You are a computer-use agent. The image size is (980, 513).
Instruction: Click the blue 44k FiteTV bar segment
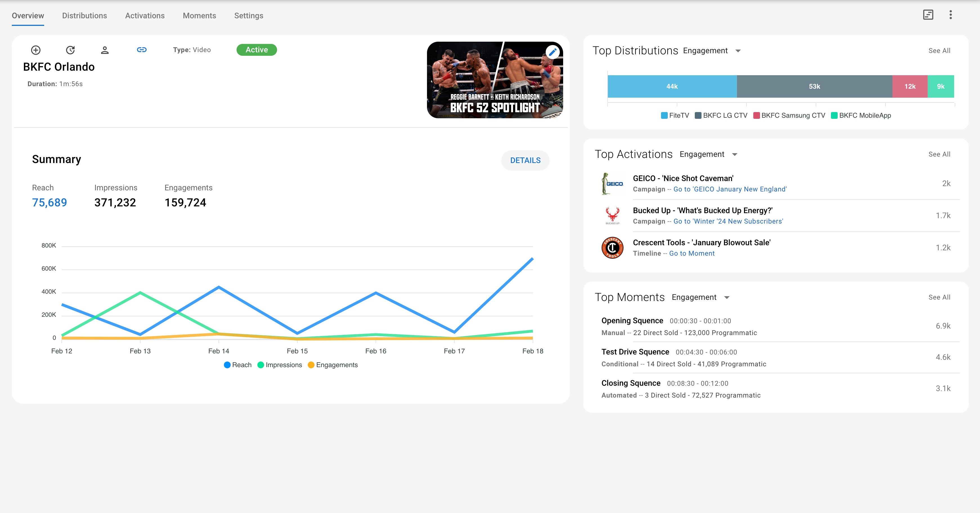[x=672, y=86]
